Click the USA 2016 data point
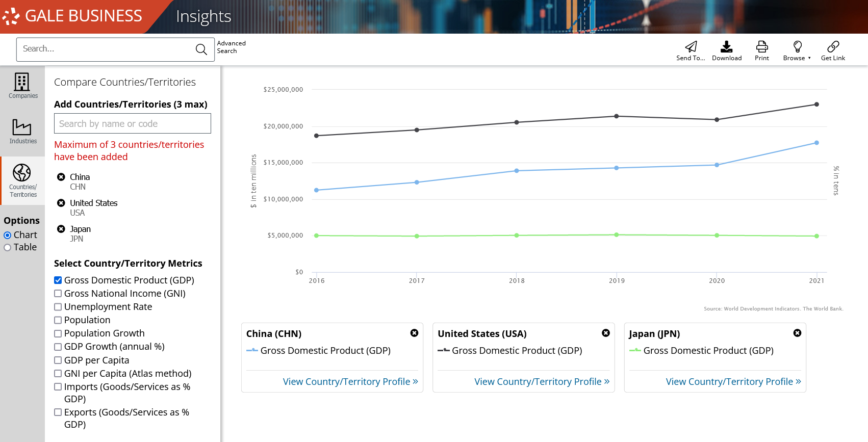 [x=317, y=136]
